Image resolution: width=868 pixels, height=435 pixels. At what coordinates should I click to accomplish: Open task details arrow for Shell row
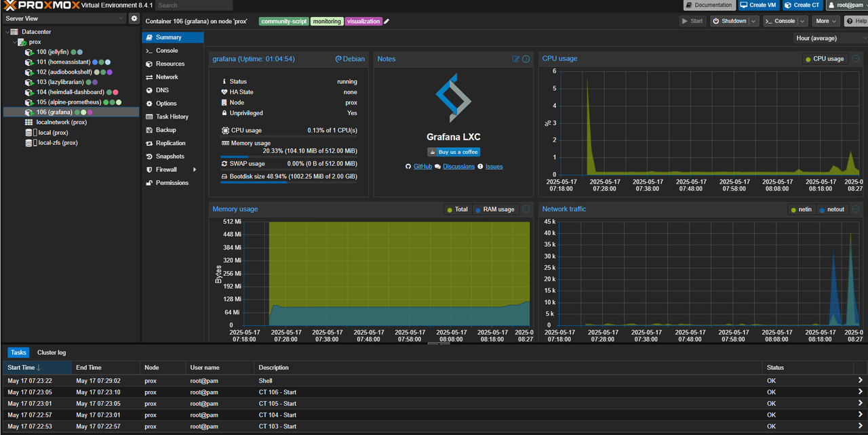(861, 381)
